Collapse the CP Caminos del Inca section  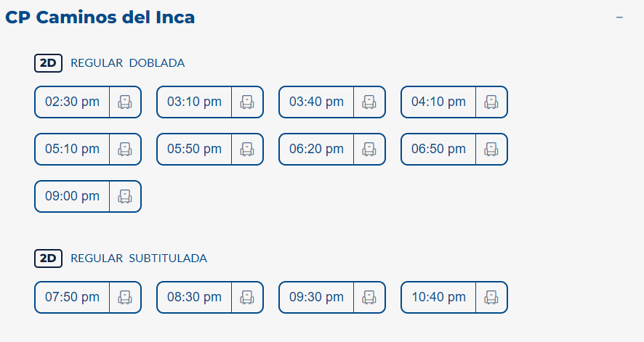click(619, 17)
